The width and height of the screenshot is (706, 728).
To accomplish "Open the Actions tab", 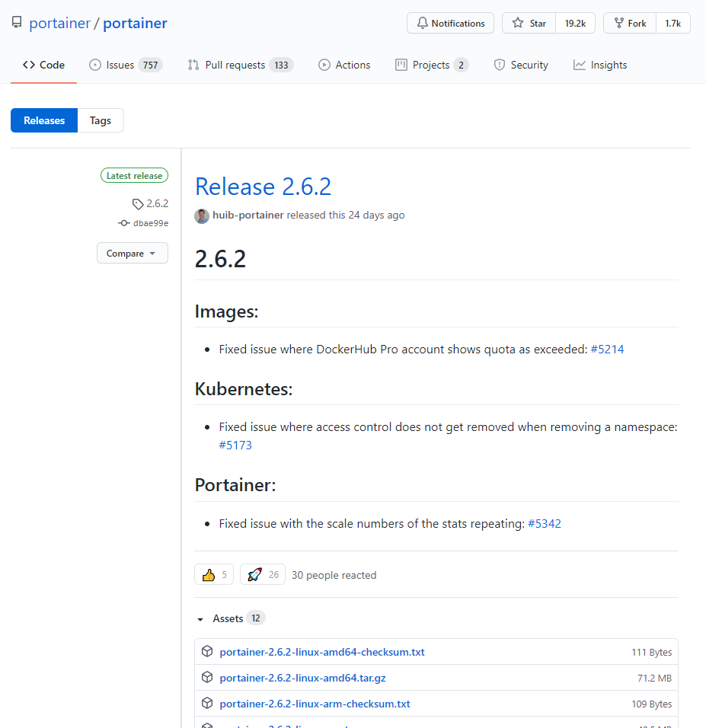I will click(x=344, y=65).
